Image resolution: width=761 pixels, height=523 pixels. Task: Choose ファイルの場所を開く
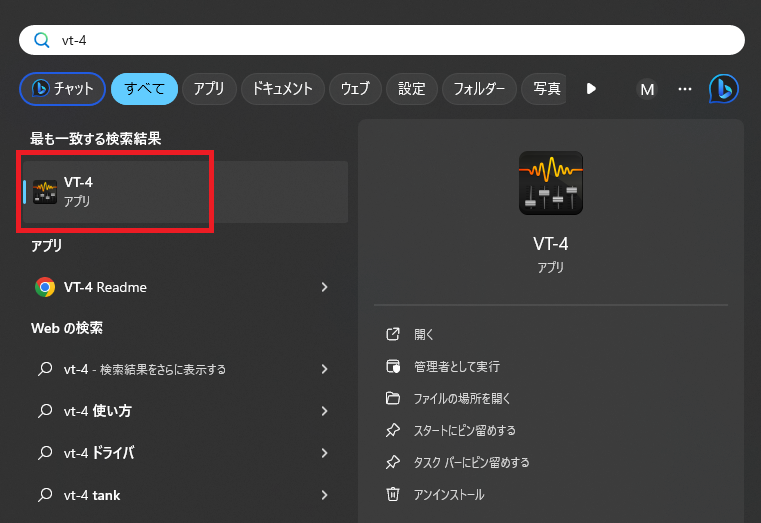[x=462, y=398]
